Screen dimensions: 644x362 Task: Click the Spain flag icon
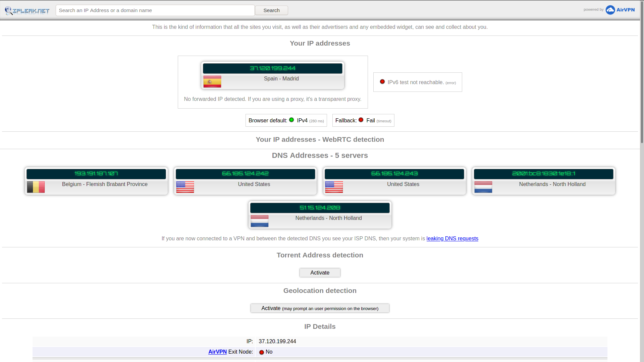[212, 81]
